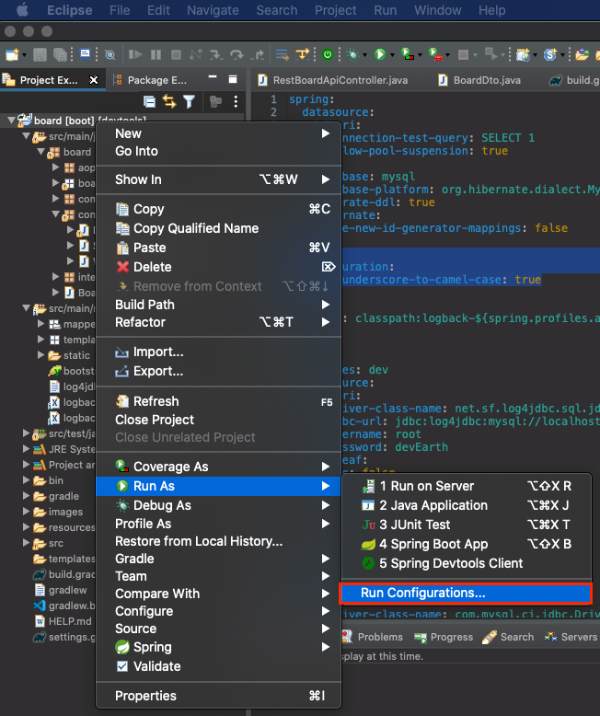600x716 pixels.
Task: Click the Step Over toolbar icon
Action: (237, 55)
